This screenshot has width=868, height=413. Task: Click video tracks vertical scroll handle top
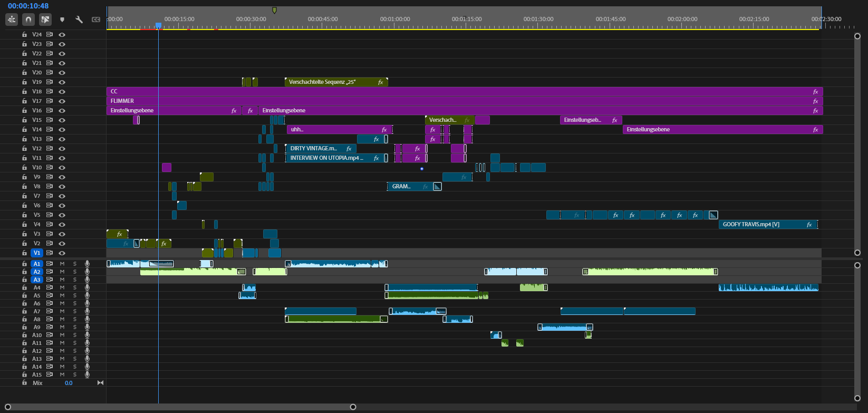coord(857,36)
